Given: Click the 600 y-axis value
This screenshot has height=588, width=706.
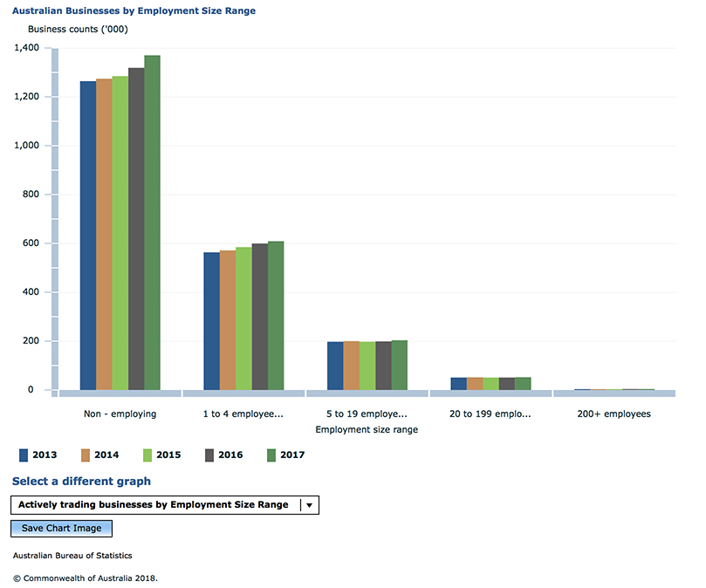Looking at the screenshot, I should coord(31,243).
